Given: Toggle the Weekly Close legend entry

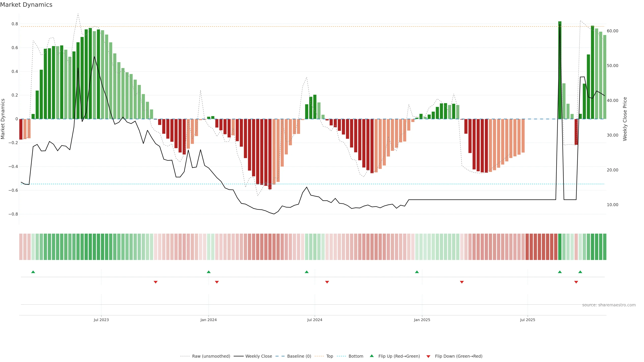Looking at the screenshot, I should (258, 356).
